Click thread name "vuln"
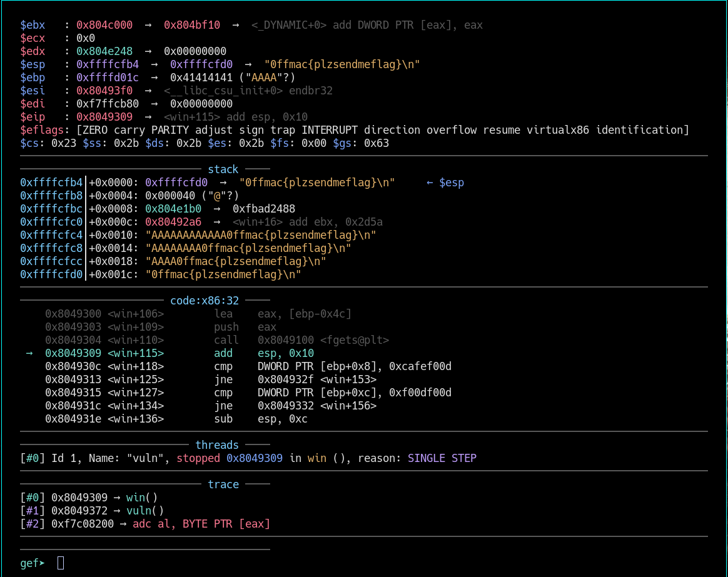The image size is (728, 577). click(x=145, y=458)
